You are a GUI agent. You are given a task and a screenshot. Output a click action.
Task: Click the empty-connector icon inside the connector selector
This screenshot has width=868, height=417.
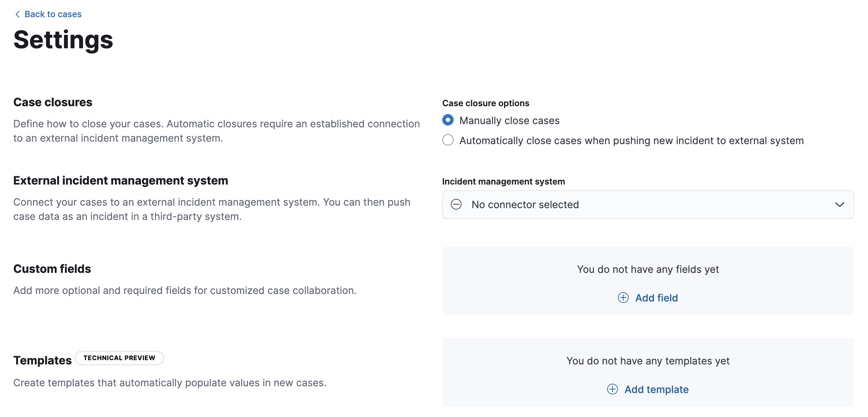pos(456,205)
